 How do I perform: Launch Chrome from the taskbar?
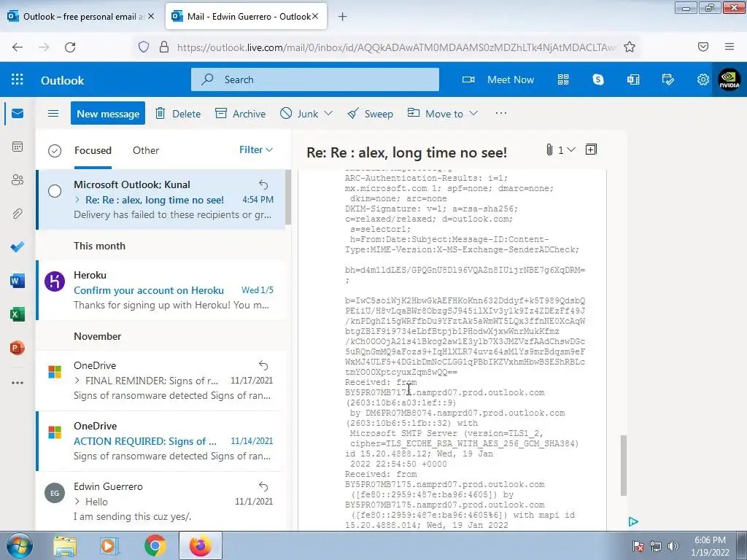click(155, 545)
